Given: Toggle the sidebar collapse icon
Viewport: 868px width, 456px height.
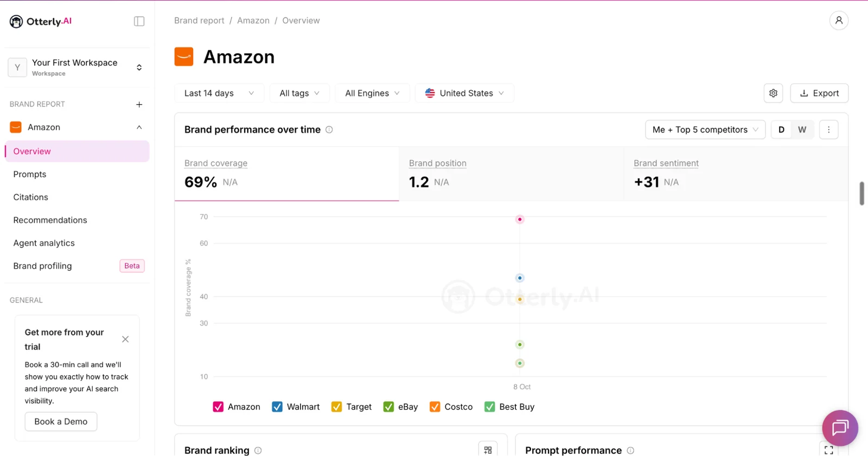Looking at the screenshot, I should pyautogui.click(x=139, y=21).
